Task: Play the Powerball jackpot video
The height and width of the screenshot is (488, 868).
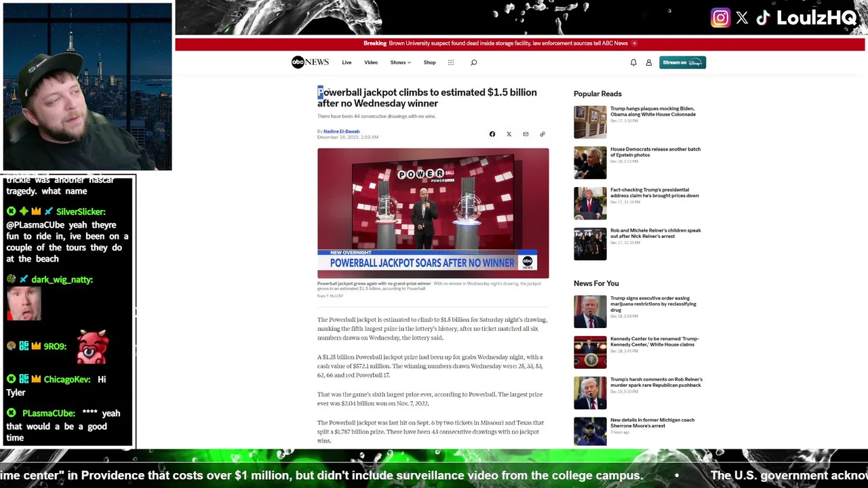Action: (433, 213)
